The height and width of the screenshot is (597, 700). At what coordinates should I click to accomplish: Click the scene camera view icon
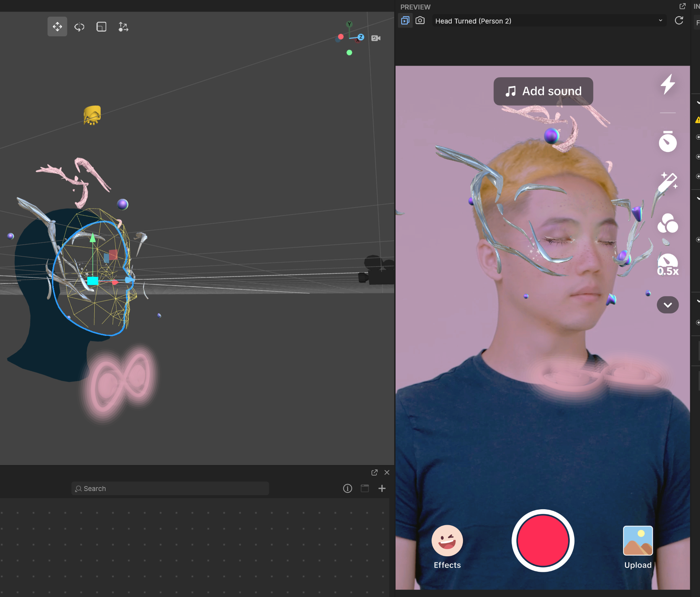coord(376,38)
